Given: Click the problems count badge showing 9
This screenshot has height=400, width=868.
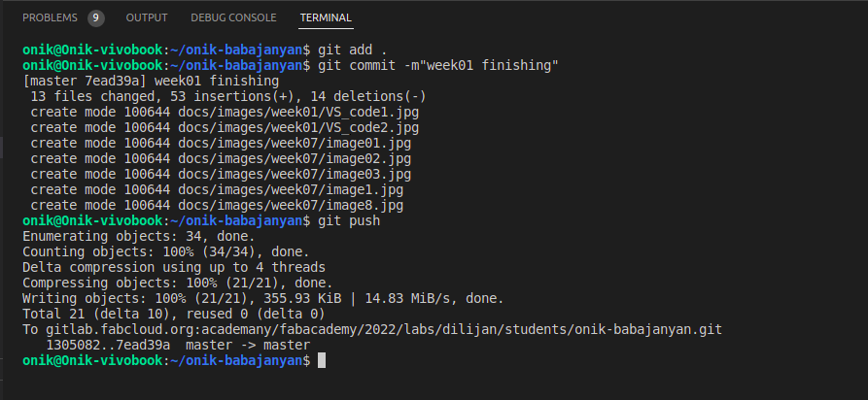Looking at the screenshot, I should tap(95, 17).
